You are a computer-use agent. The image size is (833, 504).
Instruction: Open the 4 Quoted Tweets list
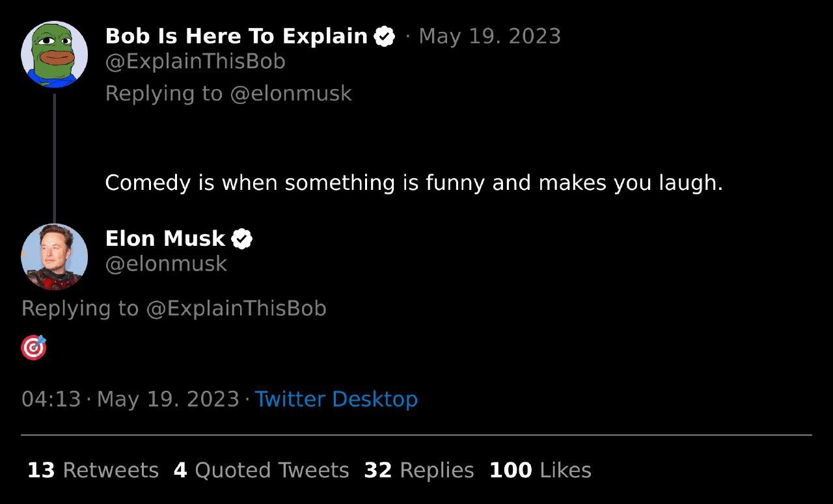pyautogui.click(x=262, y=470)
